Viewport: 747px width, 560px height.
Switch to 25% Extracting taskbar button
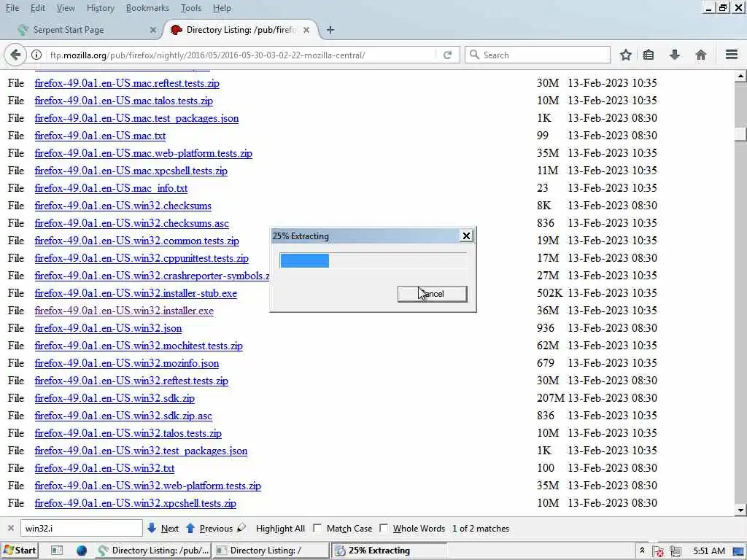pyautogui.click(x=389, y=551)
